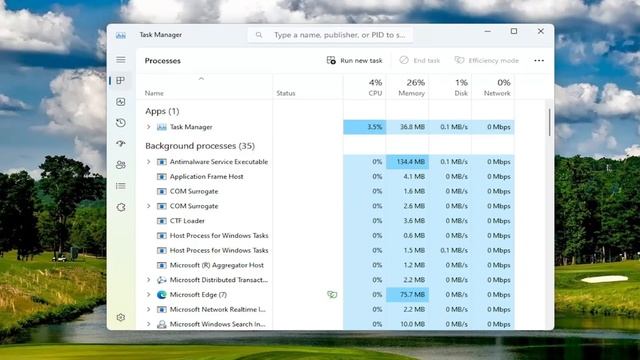Open the hamburger navigation menu
The height and width of the screenshot is (360, 640).
[x=121, y=60]
